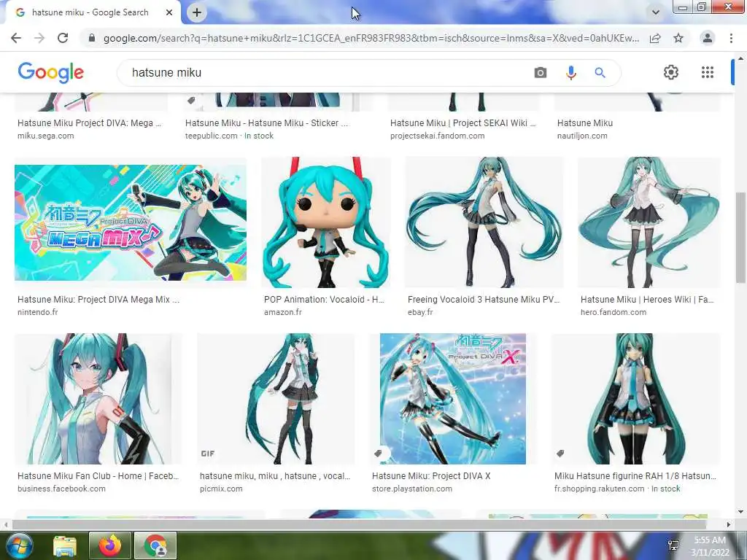Visit the fr.shopping.rakuten.com source link
This screenshot has height=560, width=747.
[599, 489]
